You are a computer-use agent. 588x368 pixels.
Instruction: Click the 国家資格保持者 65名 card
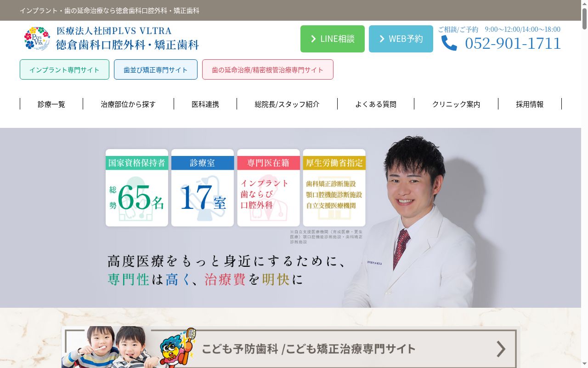coord(137,188)
